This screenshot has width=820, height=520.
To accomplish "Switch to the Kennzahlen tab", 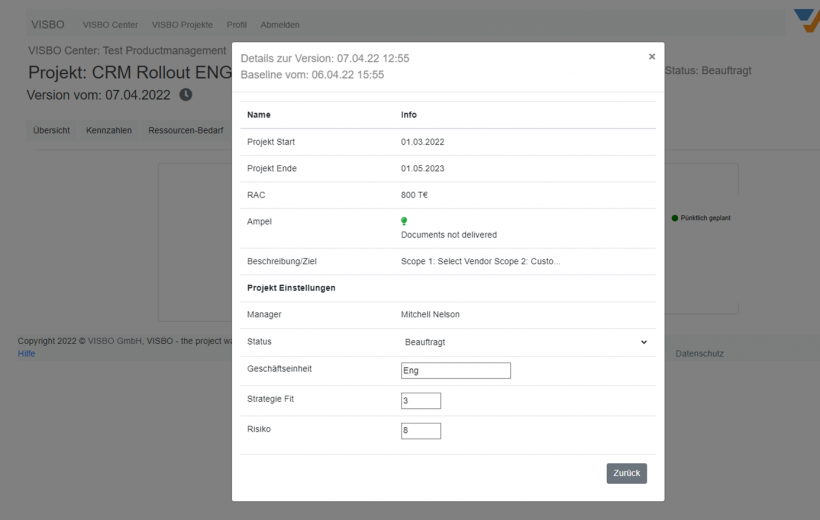I will tap(109, 130).
